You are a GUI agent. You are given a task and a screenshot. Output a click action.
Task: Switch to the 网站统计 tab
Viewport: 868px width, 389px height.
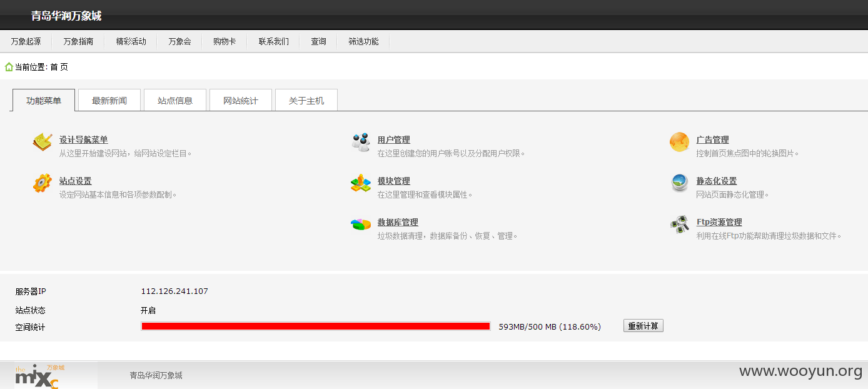pos(241,100)
